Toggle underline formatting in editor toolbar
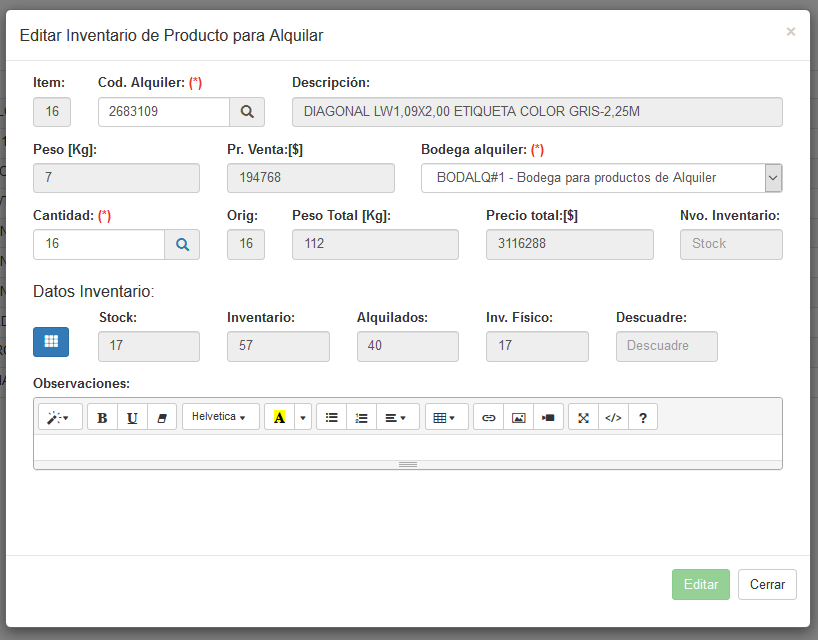The height and width of the screenshot is (640, 818). [132, 417]
